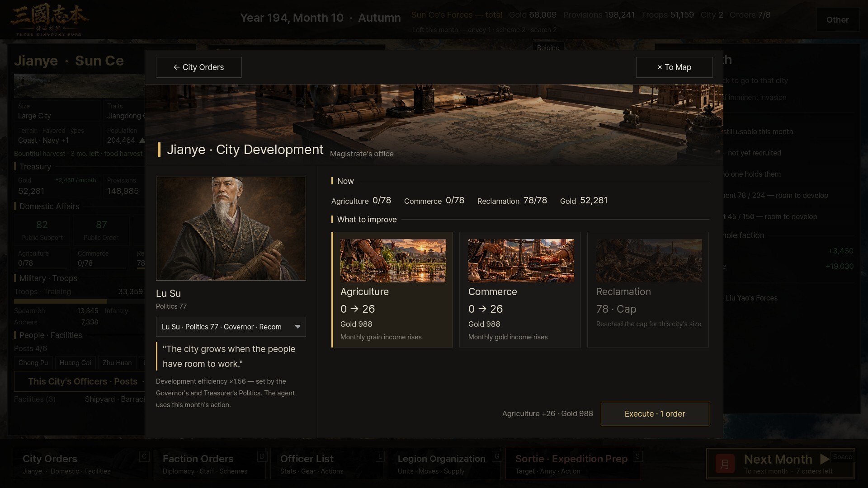Advance to Next Month
This screenshot has height=488, width=868.
780,464
